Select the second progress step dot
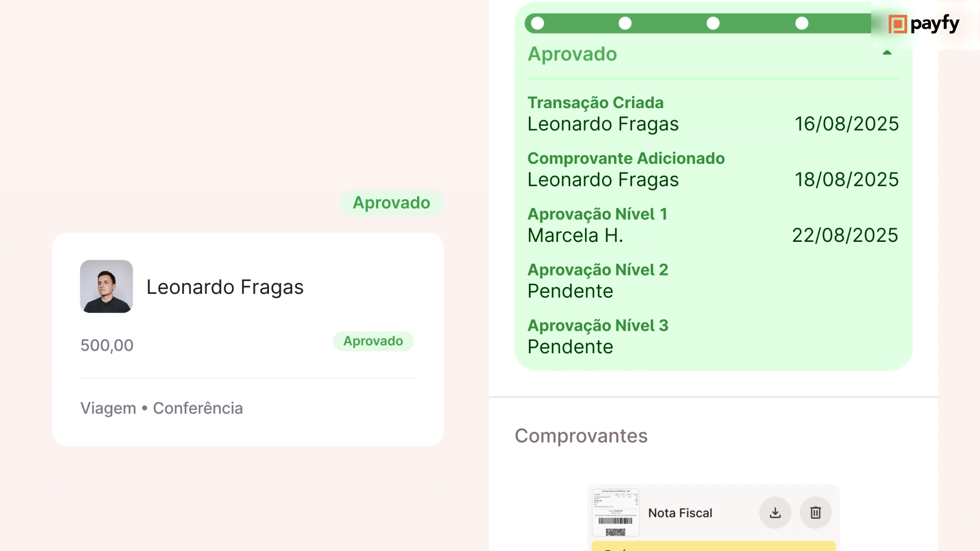980x551 pixels. 625,23
